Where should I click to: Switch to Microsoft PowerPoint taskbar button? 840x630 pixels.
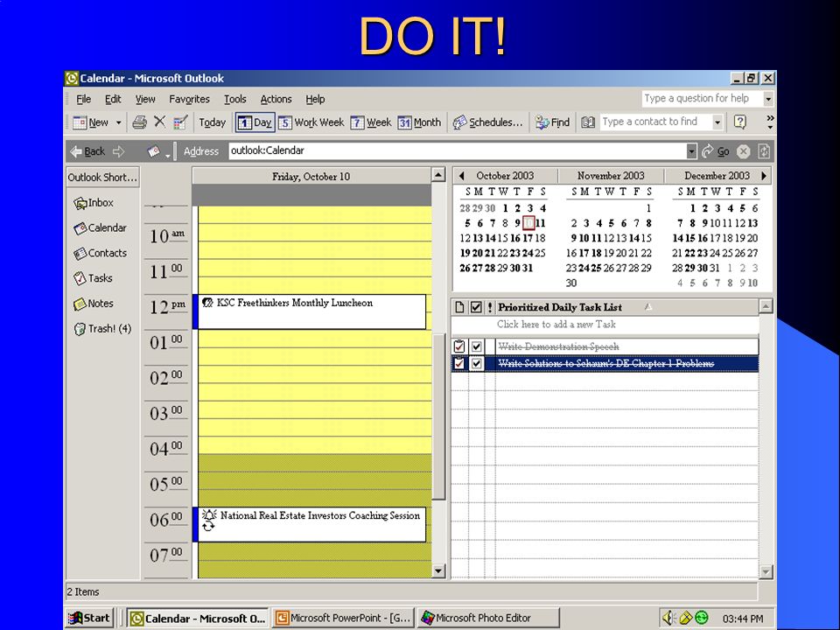pos(343,619)
